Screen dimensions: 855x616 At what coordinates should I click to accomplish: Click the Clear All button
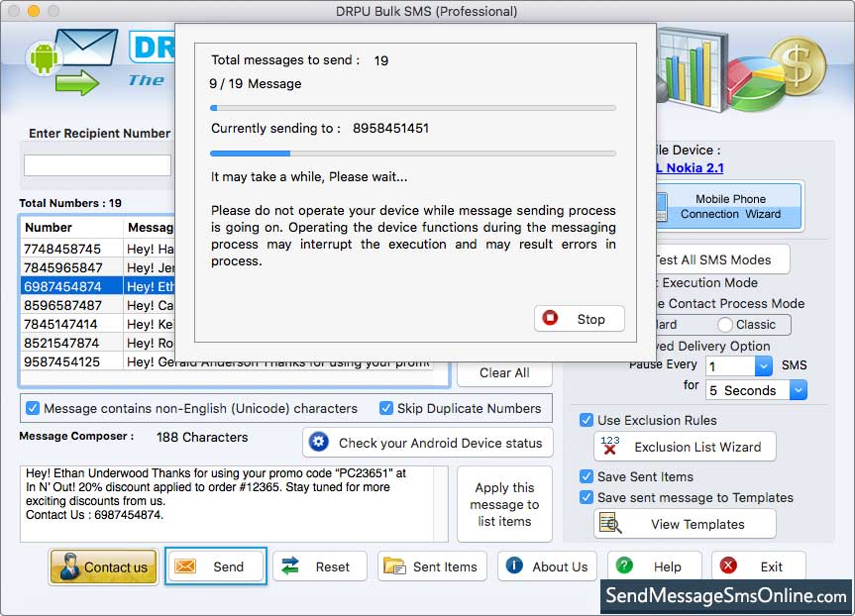tap(504, 372)
